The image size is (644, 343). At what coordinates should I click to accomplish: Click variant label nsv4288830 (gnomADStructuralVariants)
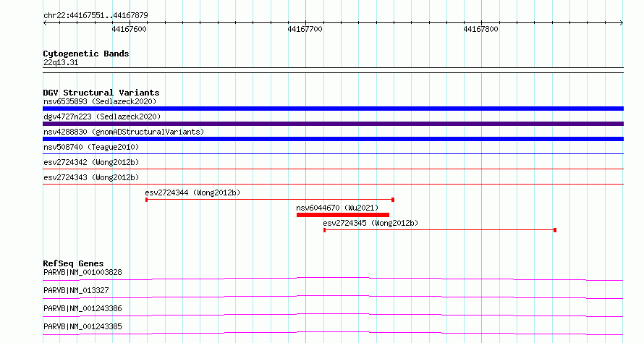pyautogui.click(x=124, y=132)
